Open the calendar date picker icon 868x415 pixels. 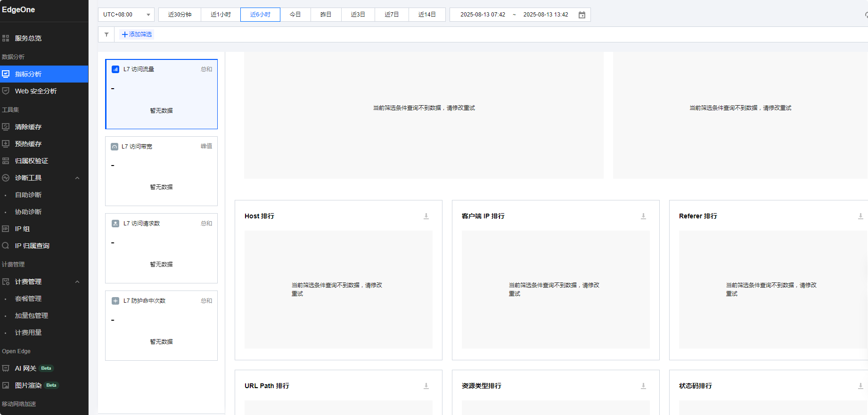582,15
